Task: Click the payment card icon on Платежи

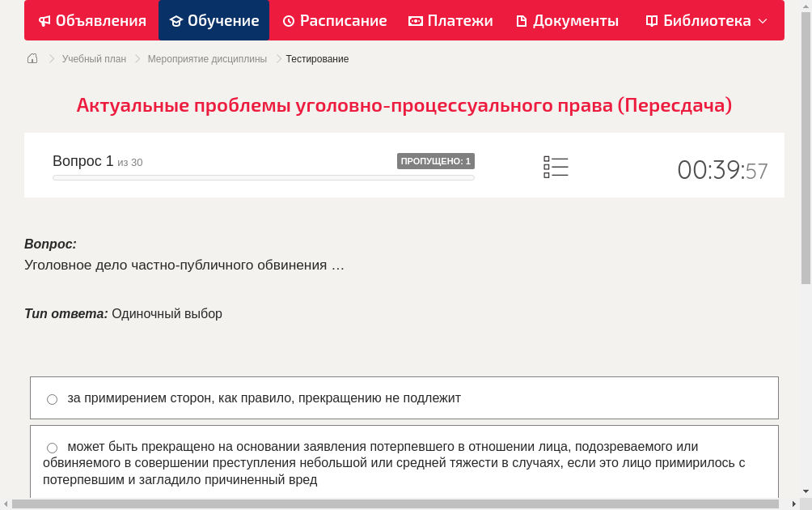Action: click(x=417, y=20)
